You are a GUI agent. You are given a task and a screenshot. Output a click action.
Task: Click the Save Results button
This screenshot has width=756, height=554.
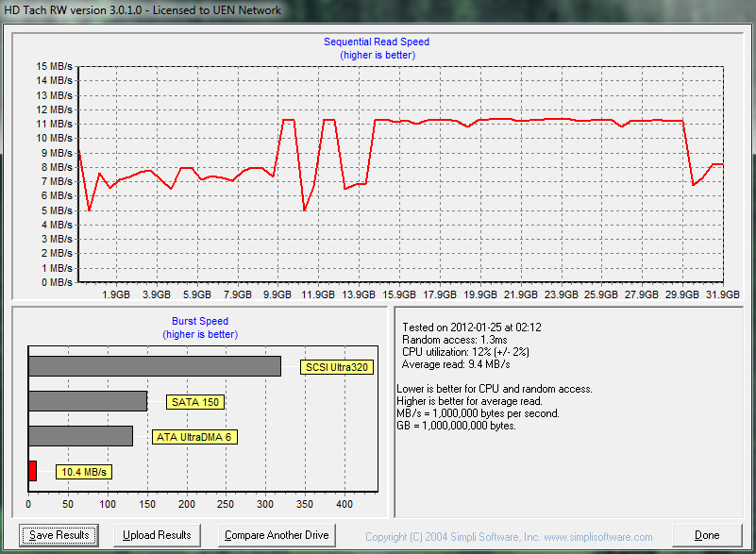point(59,535)
